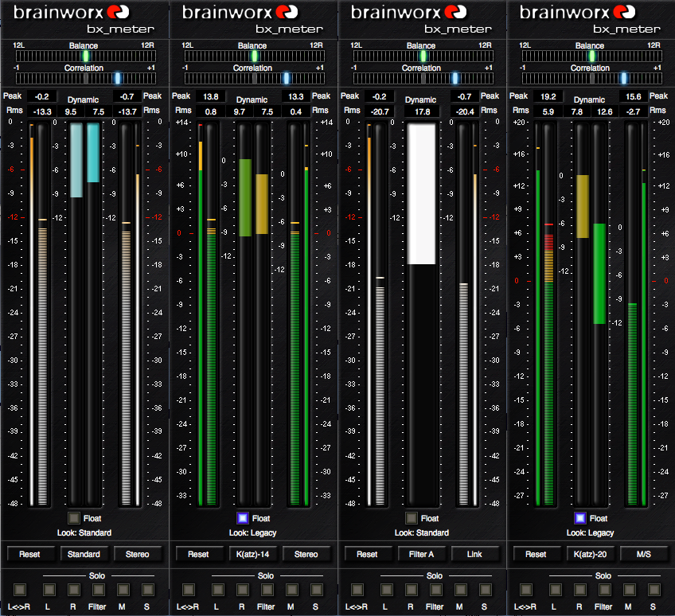Click right Peak value 15.6
Image resolution: width=675 pixels, height=616 pixels.
tap(634, 96)
